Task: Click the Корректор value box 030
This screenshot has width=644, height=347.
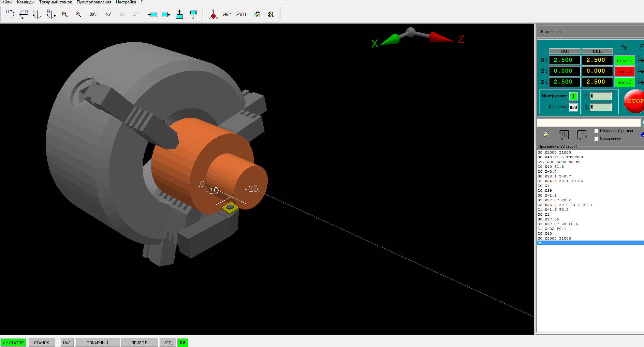Action: [x=573, y=107]
